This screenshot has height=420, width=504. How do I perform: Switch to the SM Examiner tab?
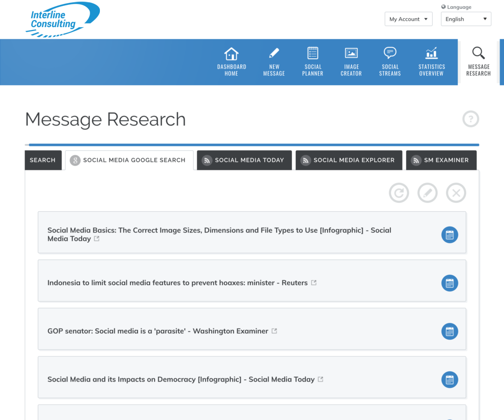pos(441,160)
